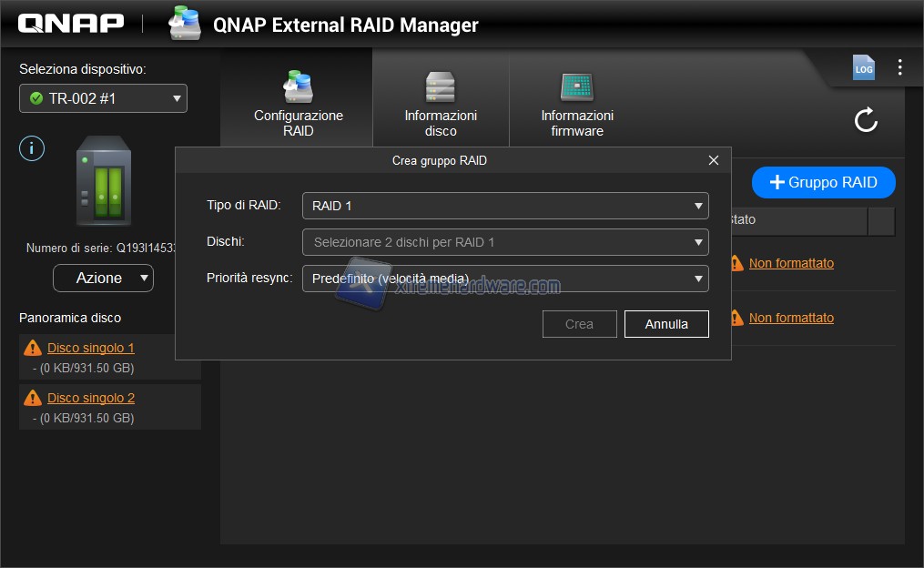Switch to Informazioni disco tab

coord(441,106)
